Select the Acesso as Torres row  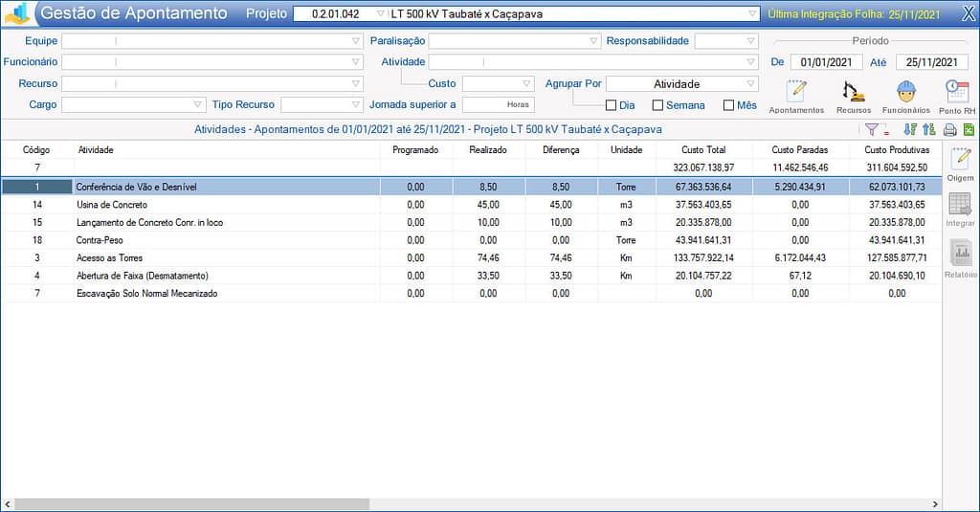[x=472, y=257]
